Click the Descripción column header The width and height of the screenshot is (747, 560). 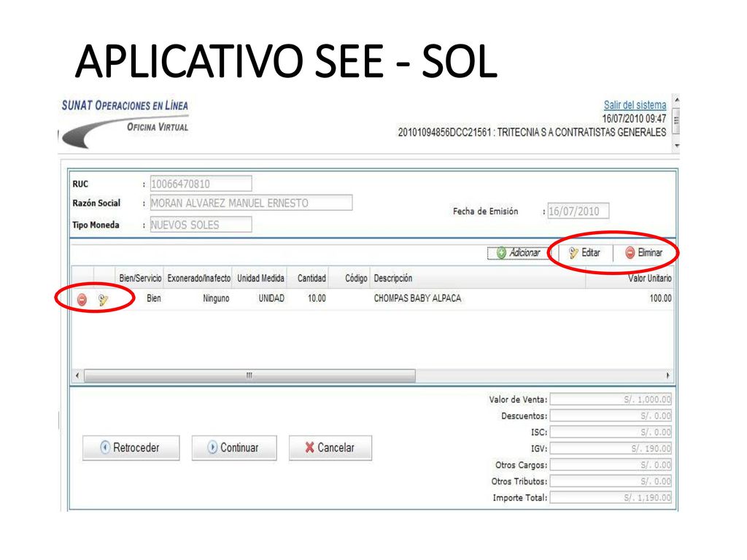point(478,278)
